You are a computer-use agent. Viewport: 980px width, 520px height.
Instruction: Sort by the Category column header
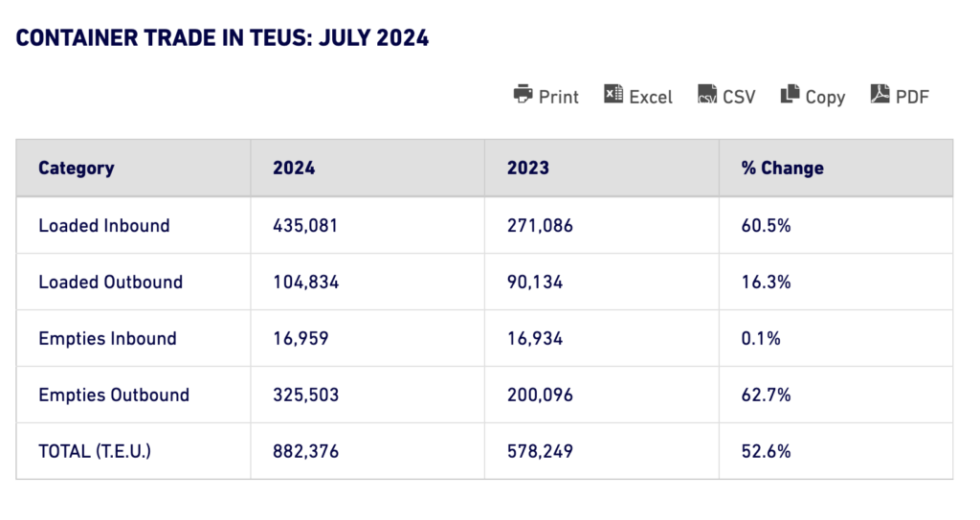click(77, 169)
